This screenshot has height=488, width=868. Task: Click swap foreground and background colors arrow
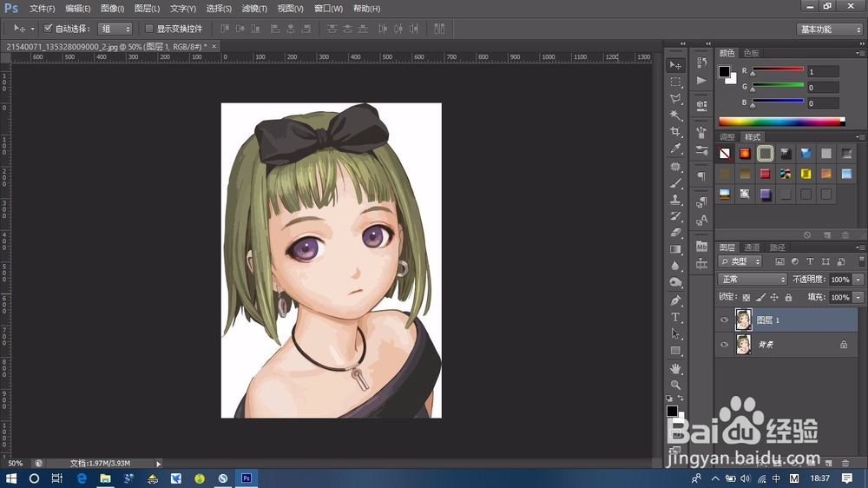pos(681,398)
